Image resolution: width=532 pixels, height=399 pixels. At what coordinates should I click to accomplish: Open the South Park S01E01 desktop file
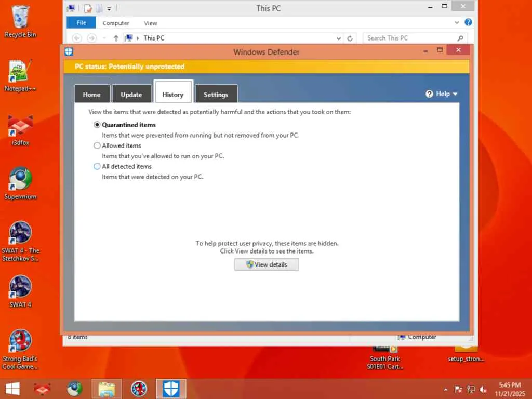[x=385, y=358]
